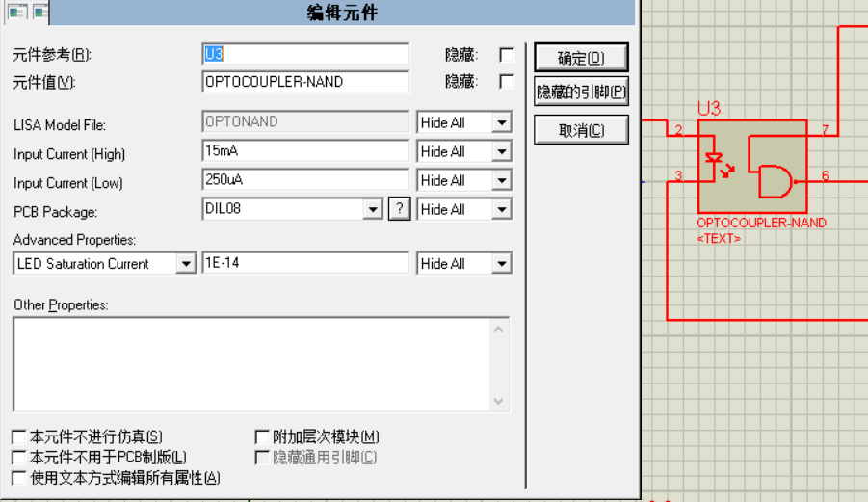Click the U3 reference label in schematic
Screen dimensions: 868x502
tap(709, 109)
